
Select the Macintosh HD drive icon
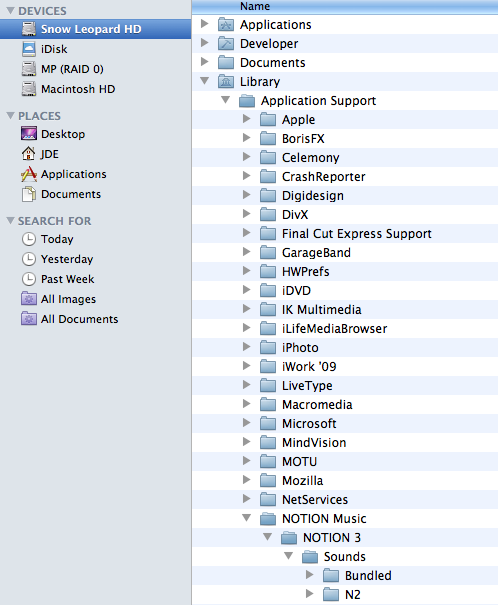pos(29,89)
